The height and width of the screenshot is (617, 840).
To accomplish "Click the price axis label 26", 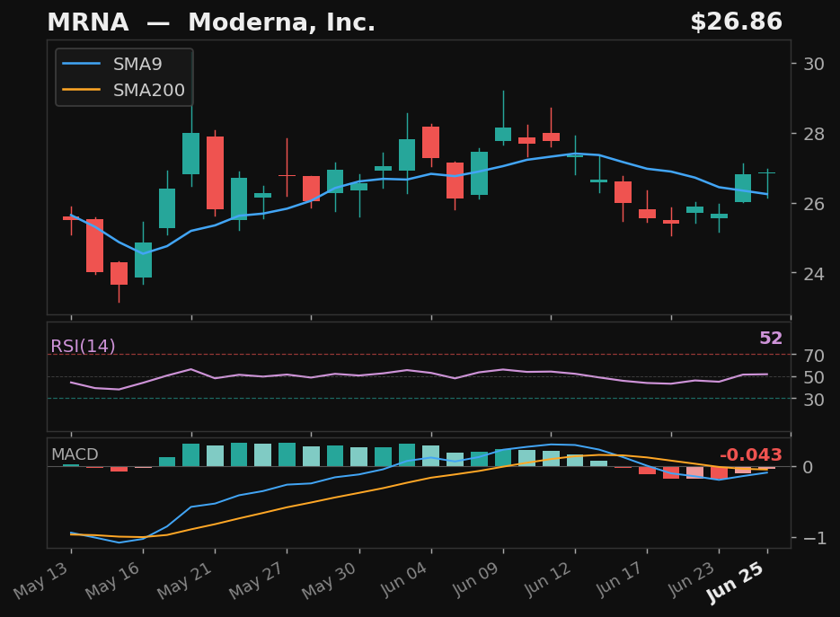I will (814, 204).
